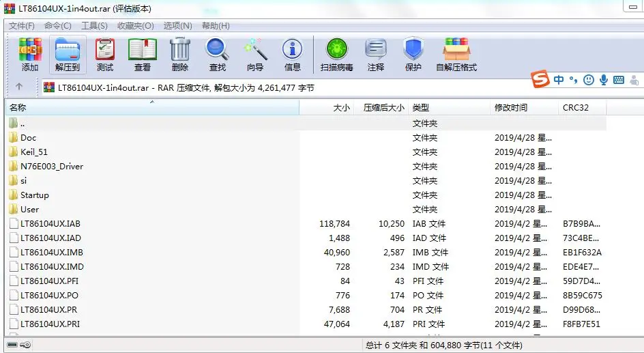Select the parent folder ".." row
The image size is (644, 353).
(306, 124)
